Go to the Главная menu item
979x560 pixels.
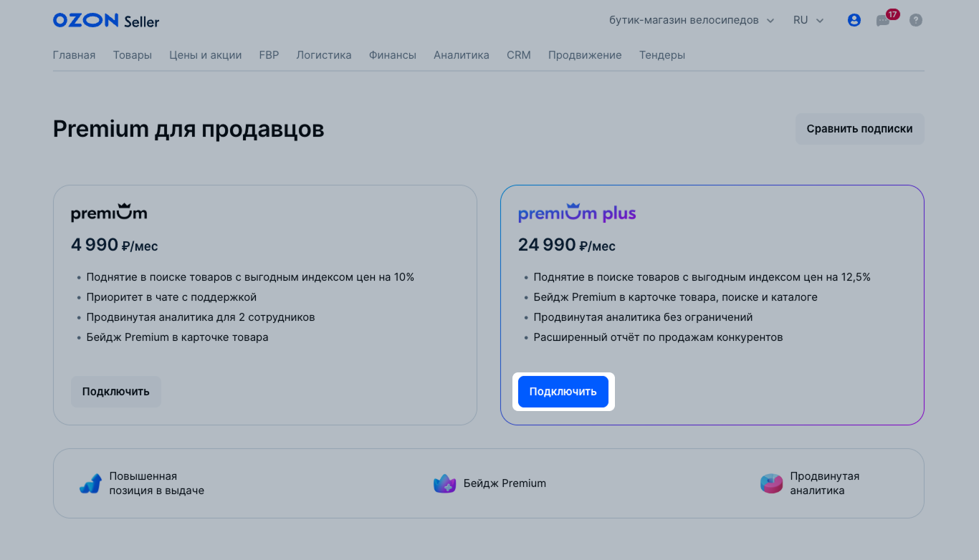coord(74,55)
